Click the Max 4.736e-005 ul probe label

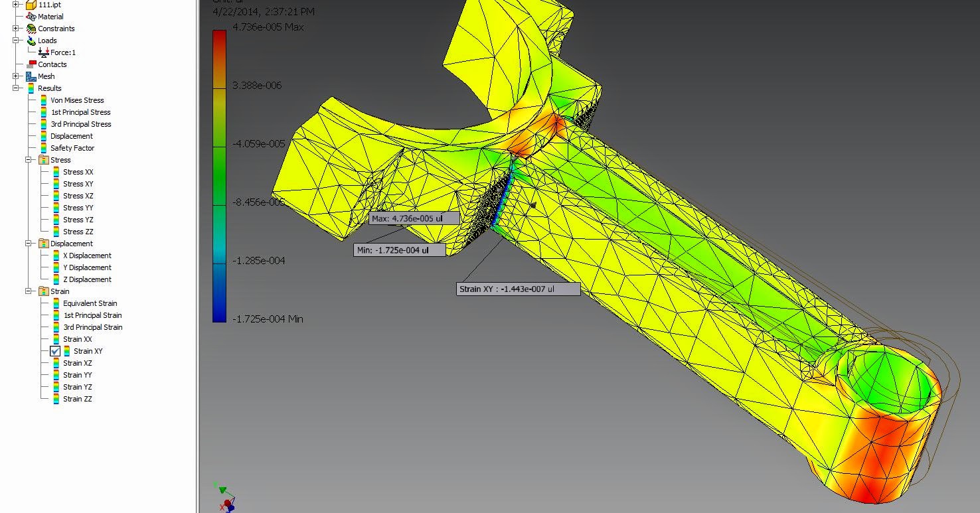[414, 218]
